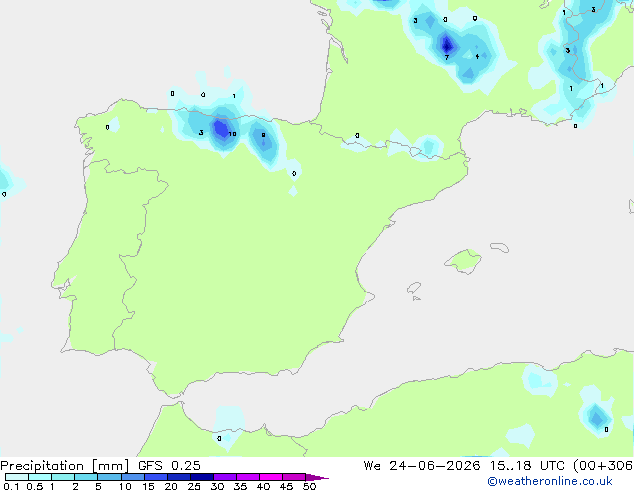
Task: Click the 0.1–0.5 mm palest cyan legend swatch
Action: pyautogui.click(x=17, y=477)
